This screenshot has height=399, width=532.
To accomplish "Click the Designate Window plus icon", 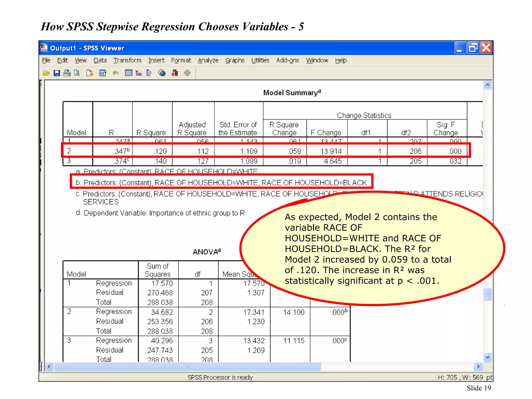I will (x=187, y=73).
